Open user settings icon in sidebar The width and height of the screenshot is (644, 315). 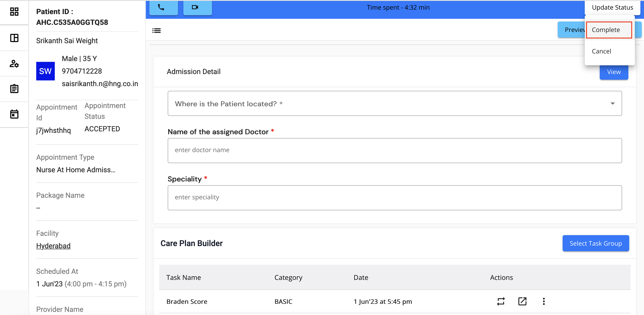(14, 64)
